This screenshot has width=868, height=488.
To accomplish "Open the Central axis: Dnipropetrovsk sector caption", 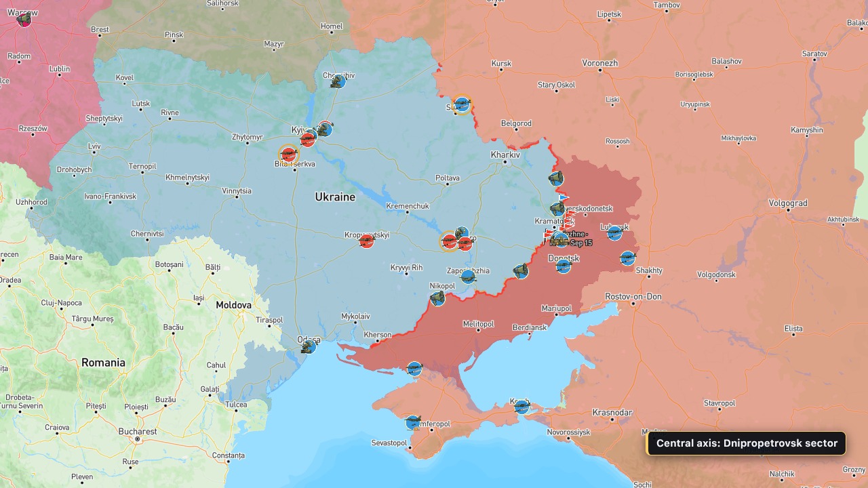I will coord(746,443).
